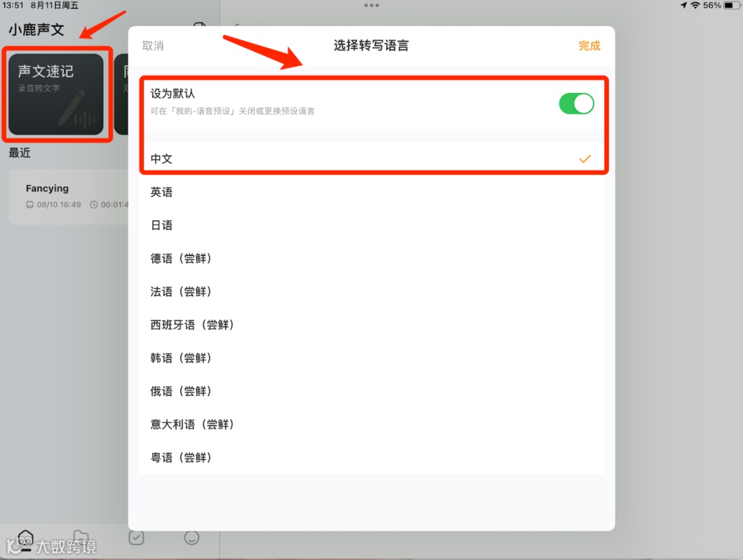Tap the three-dot multitasking indicator
The image size is (743, 560).
click(x=371, y=6)
